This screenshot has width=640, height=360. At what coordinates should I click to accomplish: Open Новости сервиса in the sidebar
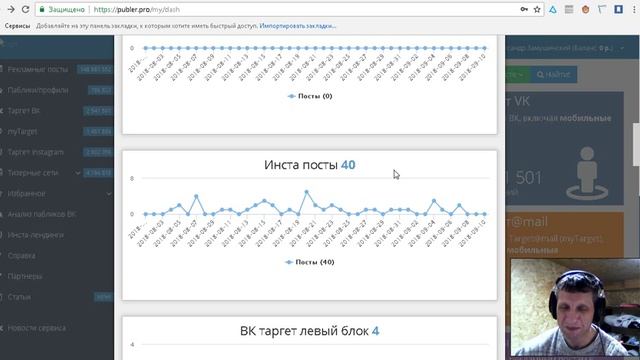[36, 328]
